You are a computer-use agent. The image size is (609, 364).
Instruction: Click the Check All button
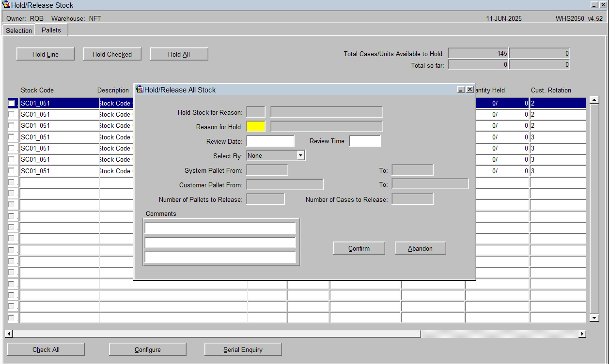[x=46, y=349]
